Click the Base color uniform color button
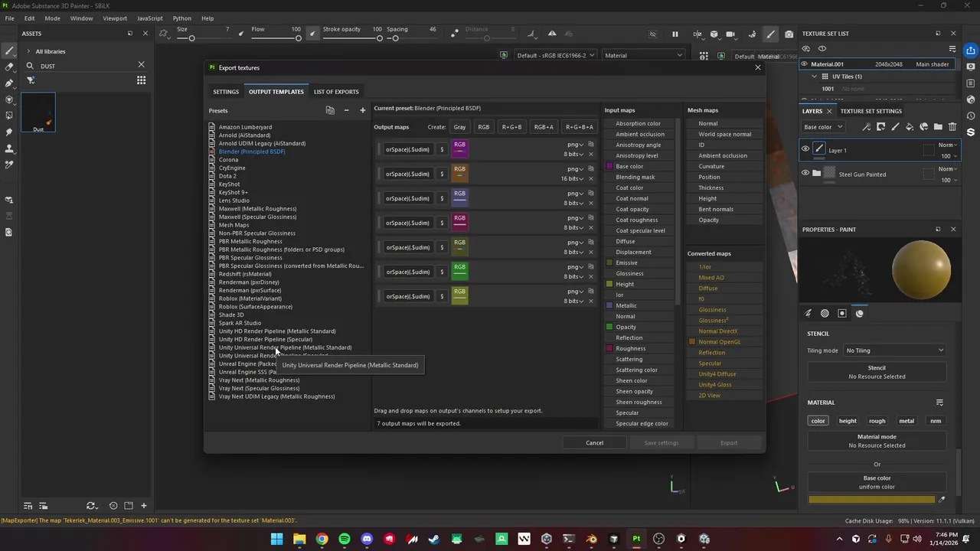The image size is (980, 551). pyautogui.click(x=877, y=482)
